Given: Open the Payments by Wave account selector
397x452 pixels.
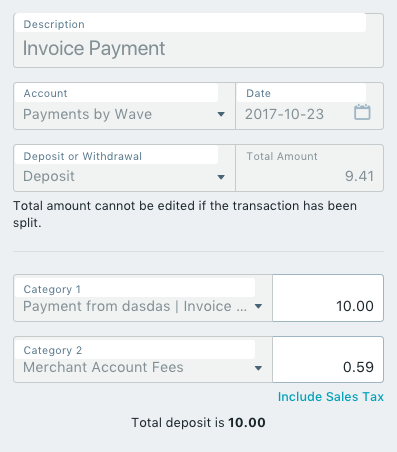Looking at the screenshot, I should coord(124,106).
